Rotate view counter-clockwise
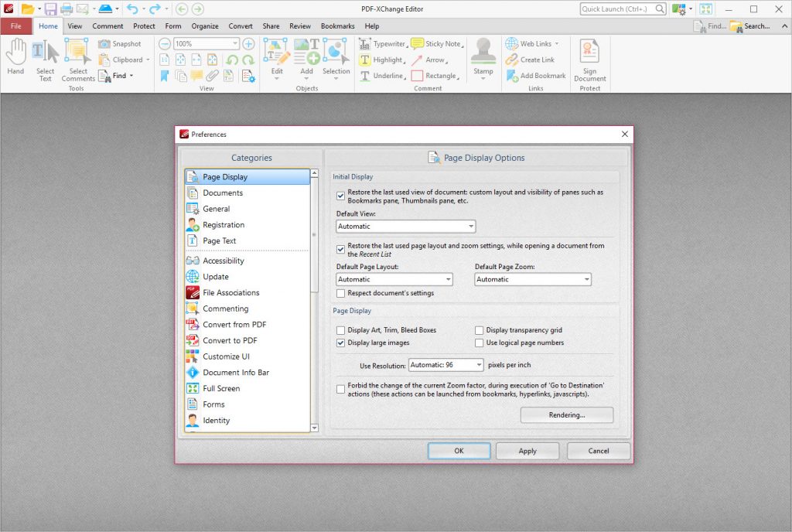The width and height of the screenshot is (792, 532). (x=232, y=60)
